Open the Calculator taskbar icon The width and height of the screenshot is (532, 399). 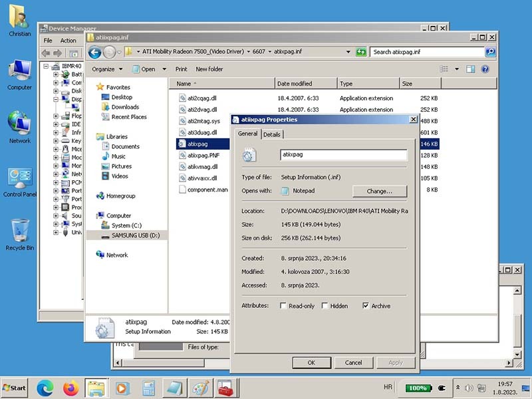148,387
